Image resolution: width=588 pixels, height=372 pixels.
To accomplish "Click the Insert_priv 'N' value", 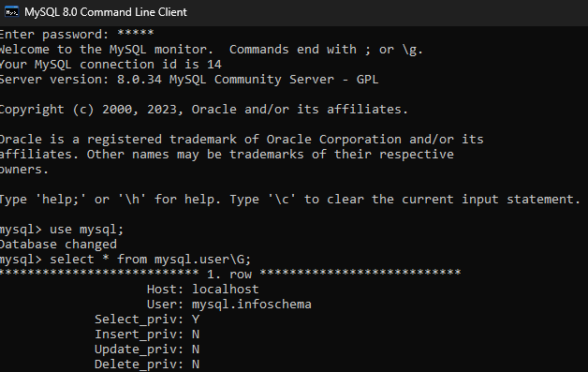I will 196,335.
